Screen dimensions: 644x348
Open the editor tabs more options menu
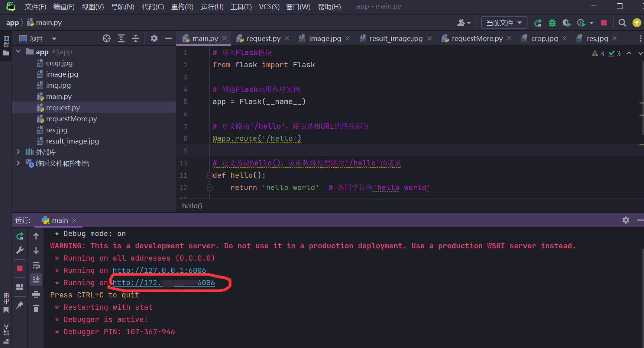coord(640,39)
